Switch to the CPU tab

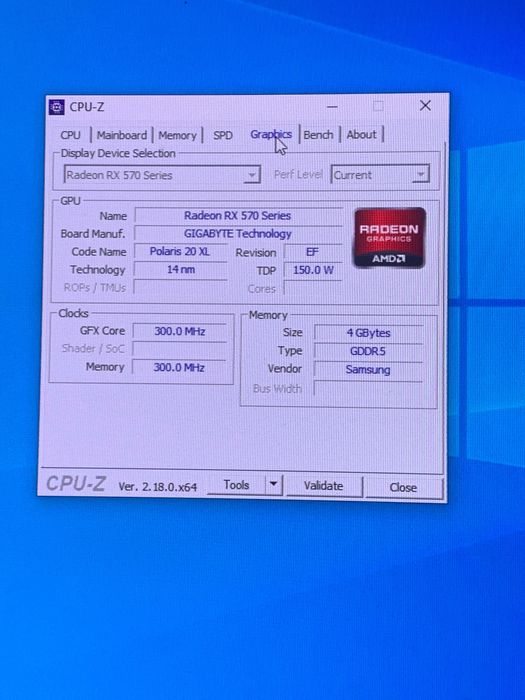[x=71, y=135]
